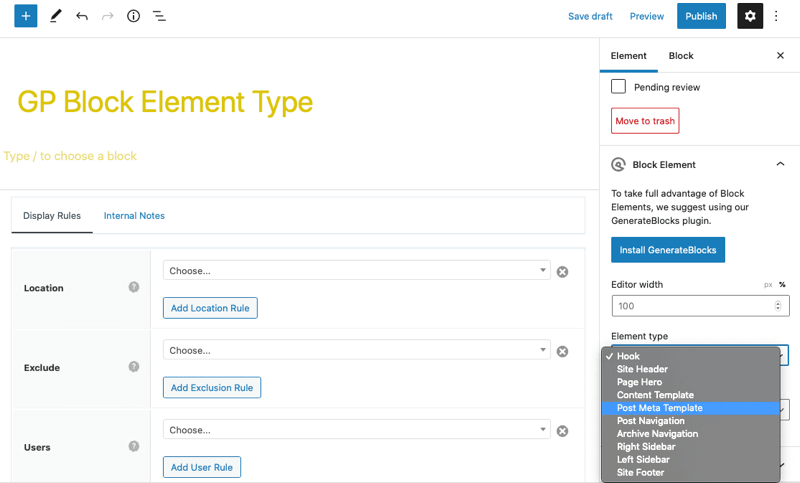Open the Location Choose dropdown
800x483 pixels.
point(356,271)
